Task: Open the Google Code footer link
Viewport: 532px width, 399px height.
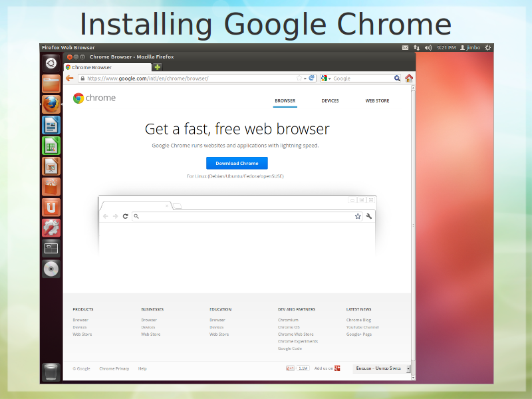Action: tap(290, 348)
